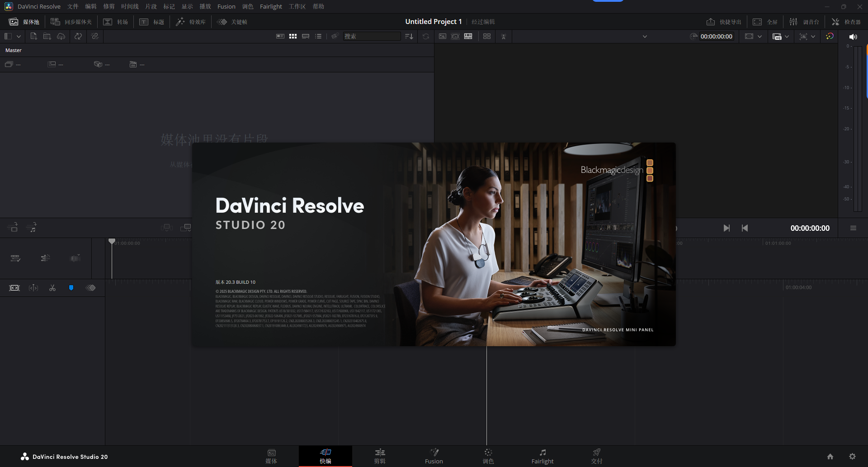Open the timeline resolution dropdown

click(645, 37)
